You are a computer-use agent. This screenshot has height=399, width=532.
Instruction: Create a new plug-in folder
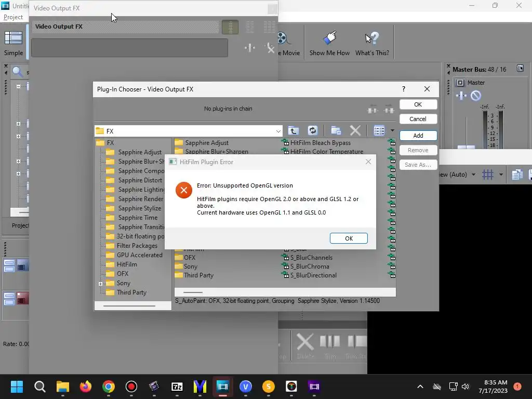click(336, 130)
